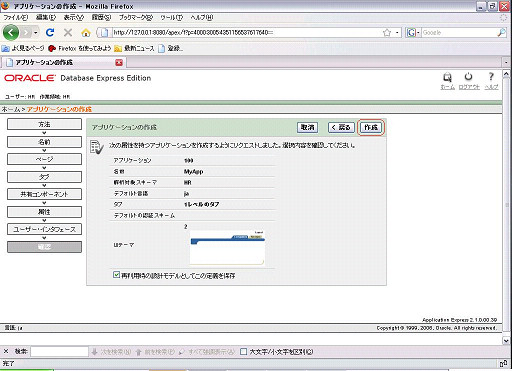This screenshot has height=371, width=512.
Task: Open the Firefox を使ってみよう bookmark
Action: (x=80, y=48)
